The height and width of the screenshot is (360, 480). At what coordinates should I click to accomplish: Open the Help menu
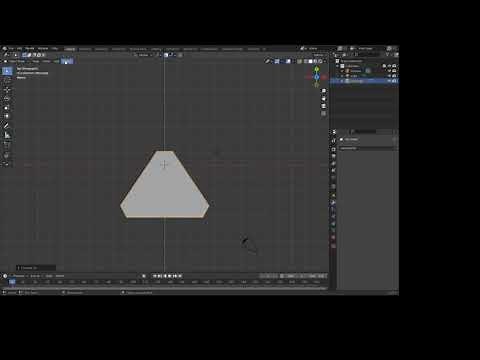click(55, 49)
